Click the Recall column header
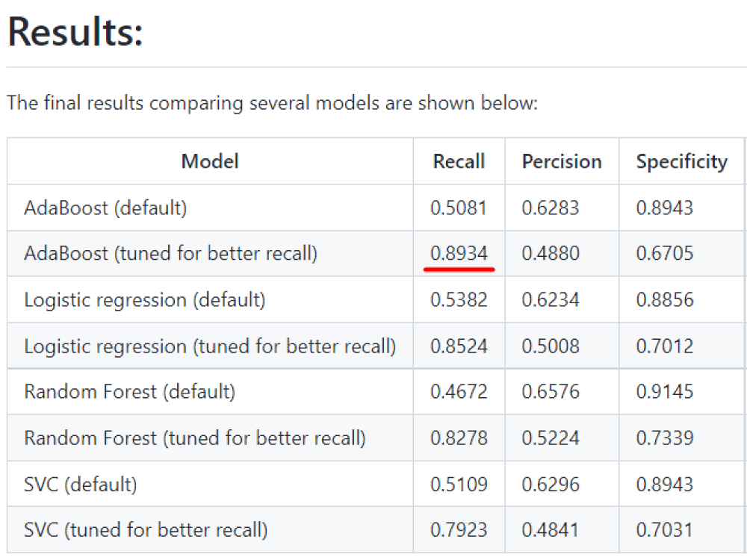This screenshot has height=560, width=747. click(x=459, y=161)
